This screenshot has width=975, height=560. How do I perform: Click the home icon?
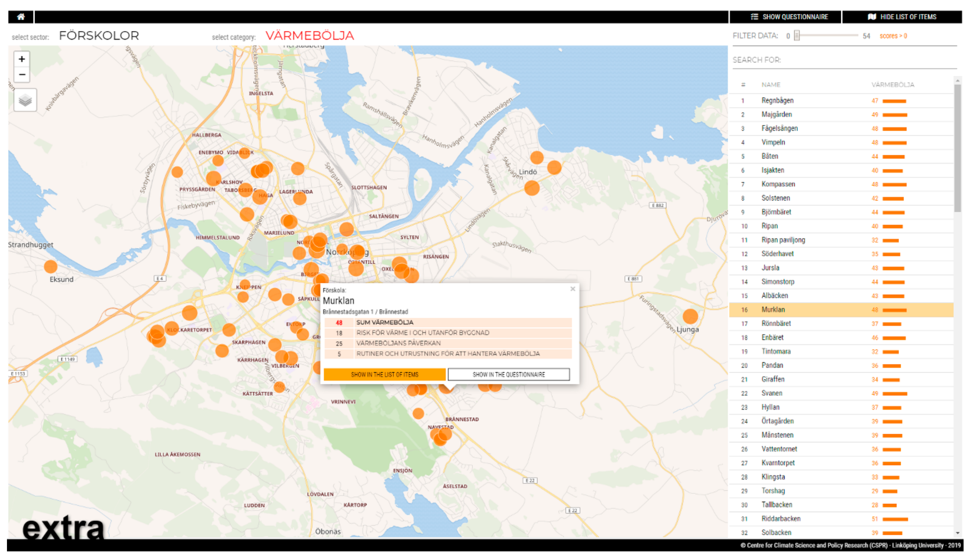pos(21,16)
